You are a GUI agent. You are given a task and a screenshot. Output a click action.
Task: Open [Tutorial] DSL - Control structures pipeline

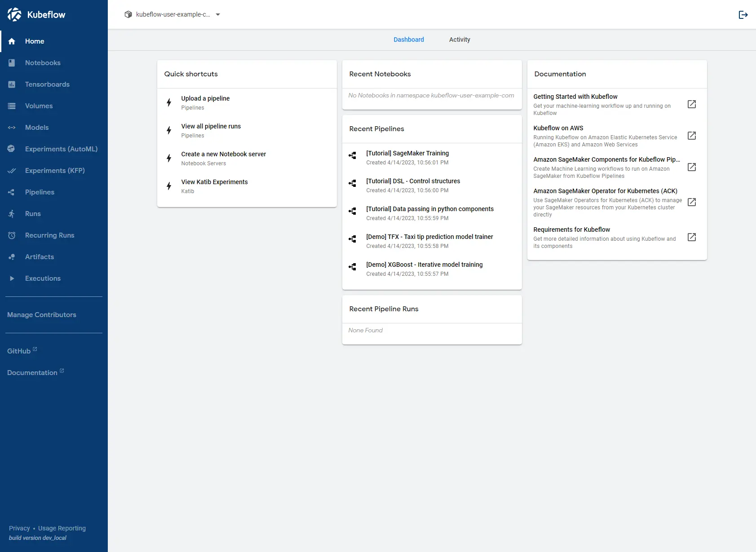click(x=432, y=185)
